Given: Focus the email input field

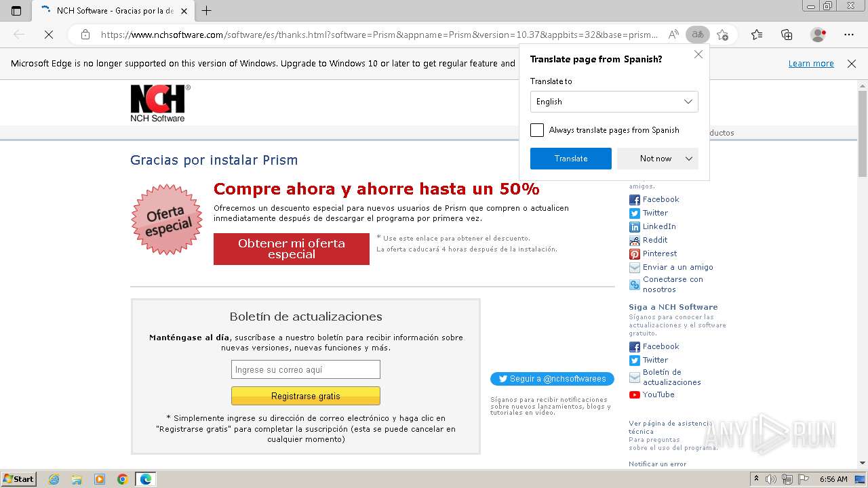Looking at the screenshot, I should tap(306, 369).
